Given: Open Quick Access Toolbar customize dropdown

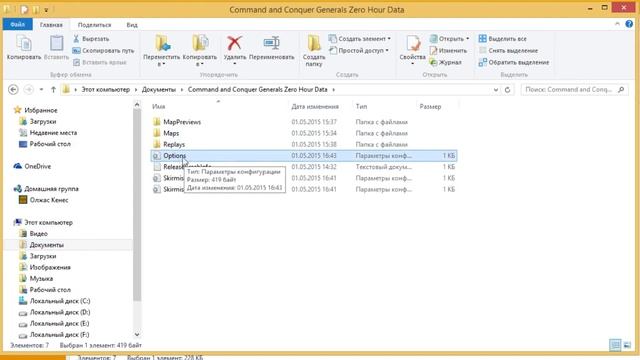Looking at the screenshot, I should click(46, 10).
